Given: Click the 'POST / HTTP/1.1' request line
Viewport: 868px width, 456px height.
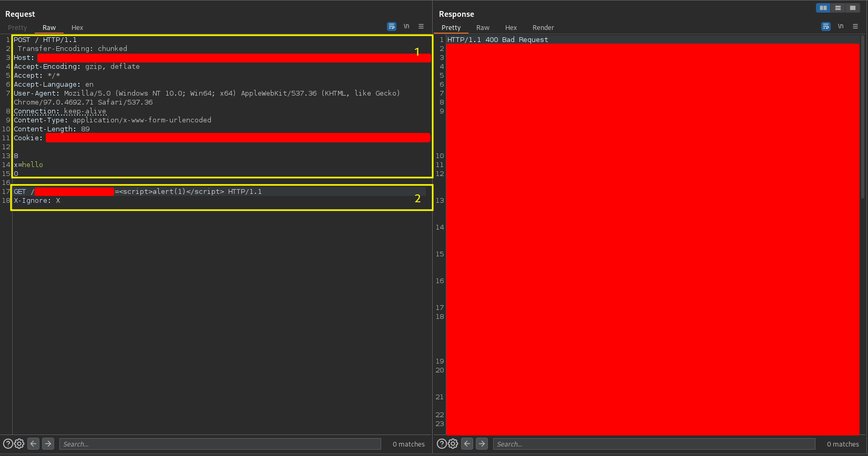Looking at the screenshot, I should (x=45, y=40).
